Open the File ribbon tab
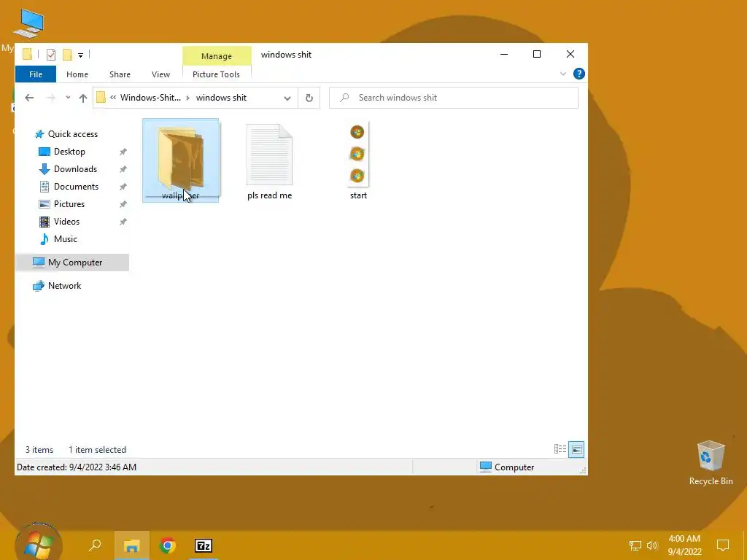This screenshot has width=747, height=560. point(36,74)
